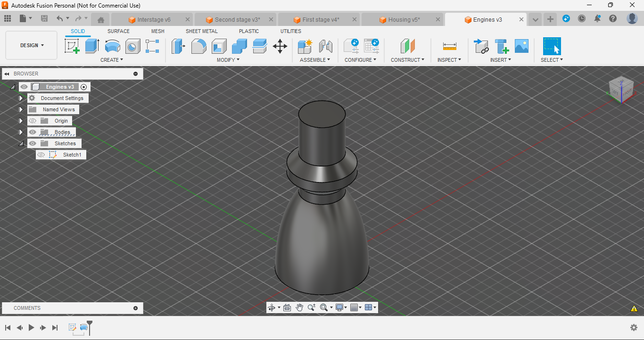
Task: Open the CONSTRUCT dropdown menu
Action: click(x=407, y=60)
